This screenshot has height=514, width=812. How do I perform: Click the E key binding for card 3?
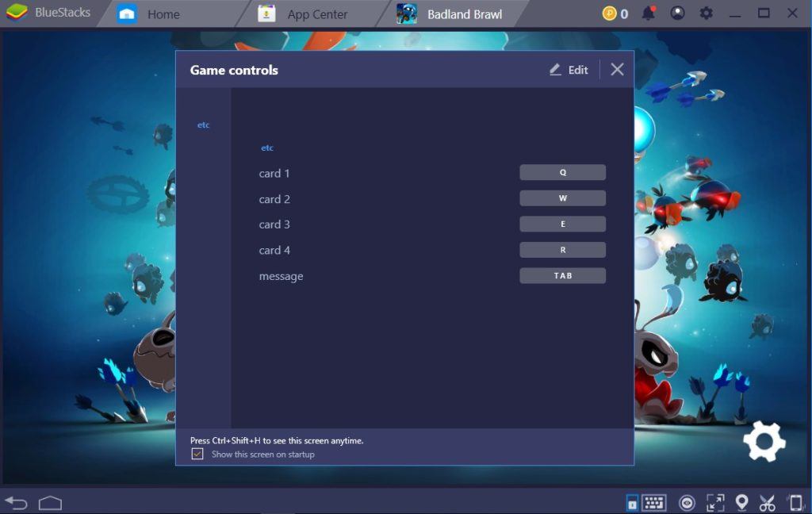pyautogui.click(x=562, y=224)
